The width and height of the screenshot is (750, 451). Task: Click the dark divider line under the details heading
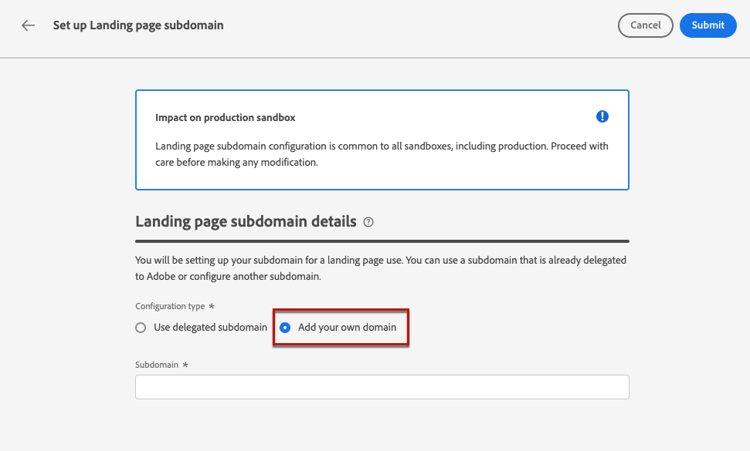[382, 241]
